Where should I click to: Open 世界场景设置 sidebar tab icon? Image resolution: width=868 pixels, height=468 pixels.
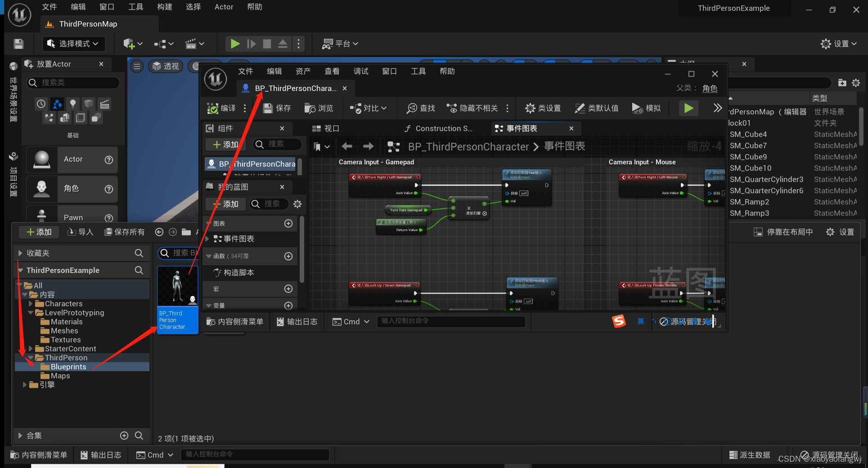point(13,66)
